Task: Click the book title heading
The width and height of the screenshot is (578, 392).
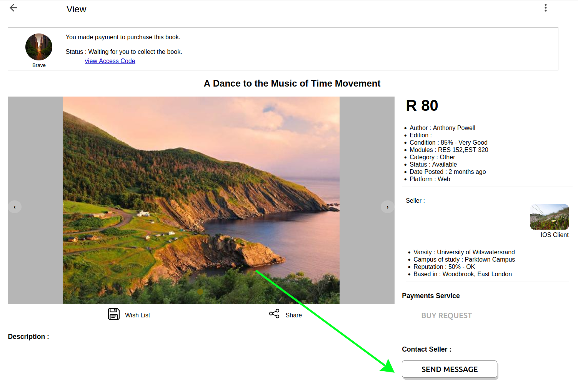Action: [x=292, y=83]
